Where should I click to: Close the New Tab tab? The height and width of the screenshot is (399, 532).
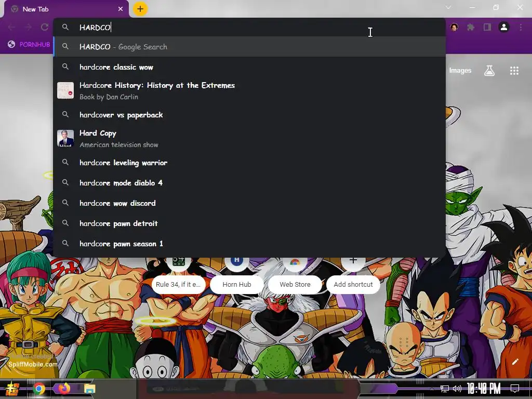pos(121,9)
